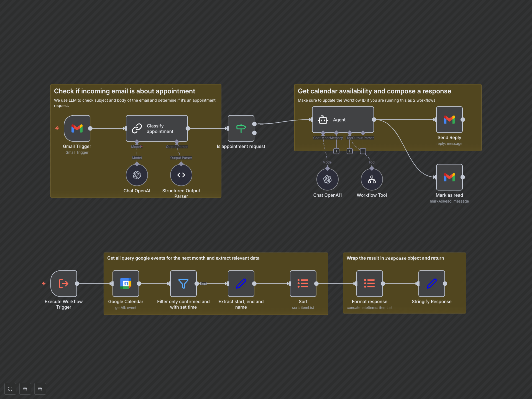Open the Is appointment request node
532x399 pixels.
(x=241, y=128)
